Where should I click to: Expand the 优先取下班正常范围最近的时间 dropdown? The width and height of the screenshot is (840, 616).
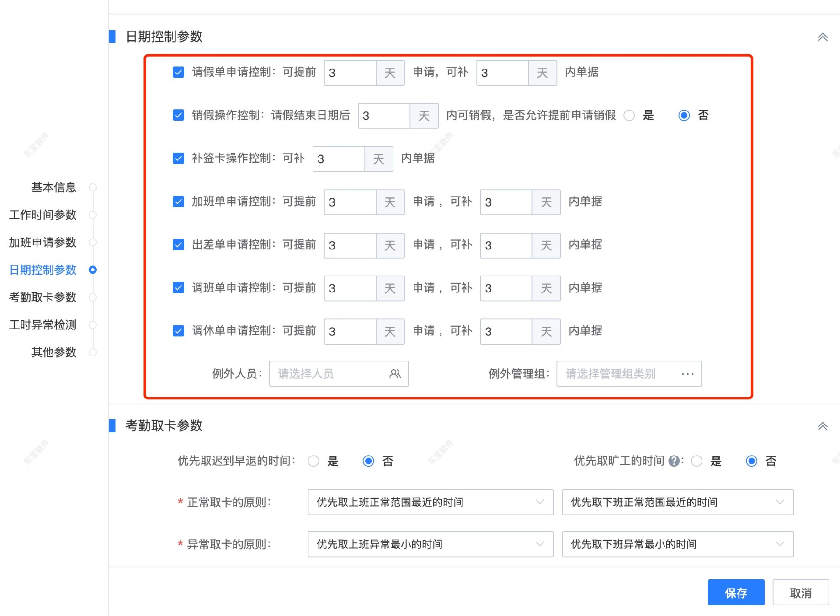pos(677,502)
